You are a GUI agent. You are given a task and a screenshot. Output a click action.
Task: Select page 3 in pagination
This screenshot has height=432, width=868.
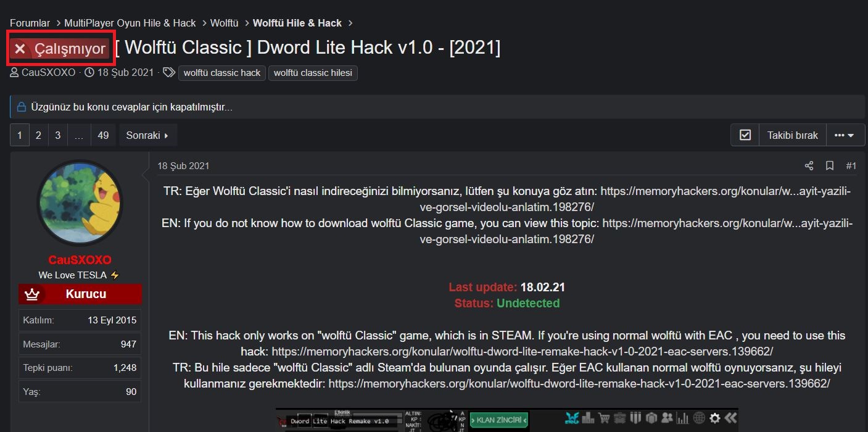pos(58,135)
